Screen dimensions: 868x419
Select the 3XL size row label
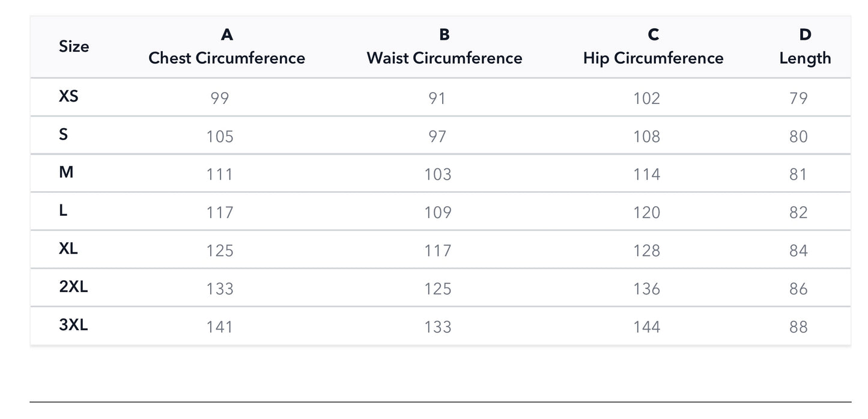point(73,325)
